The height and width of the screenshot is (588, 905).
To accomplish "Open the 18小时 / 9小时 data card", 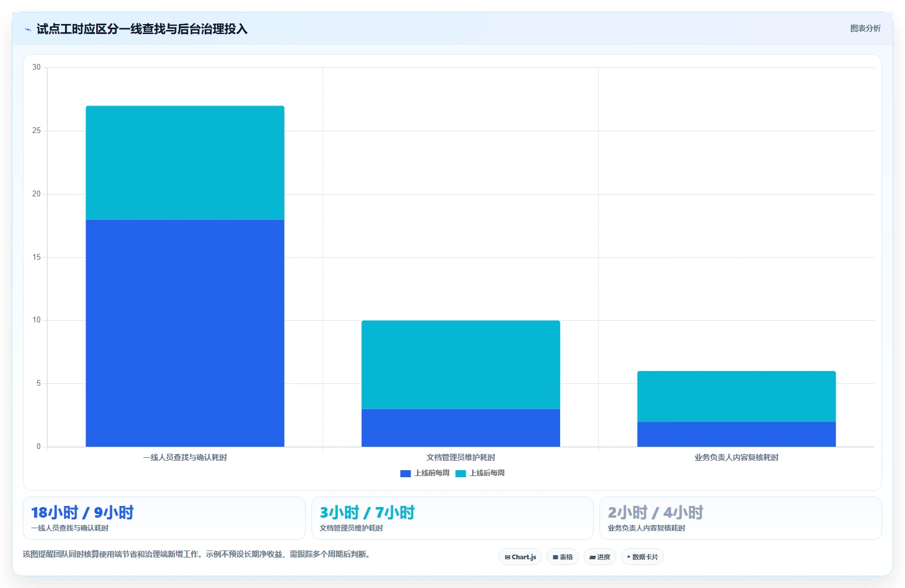I will click(x=164, y=518).
